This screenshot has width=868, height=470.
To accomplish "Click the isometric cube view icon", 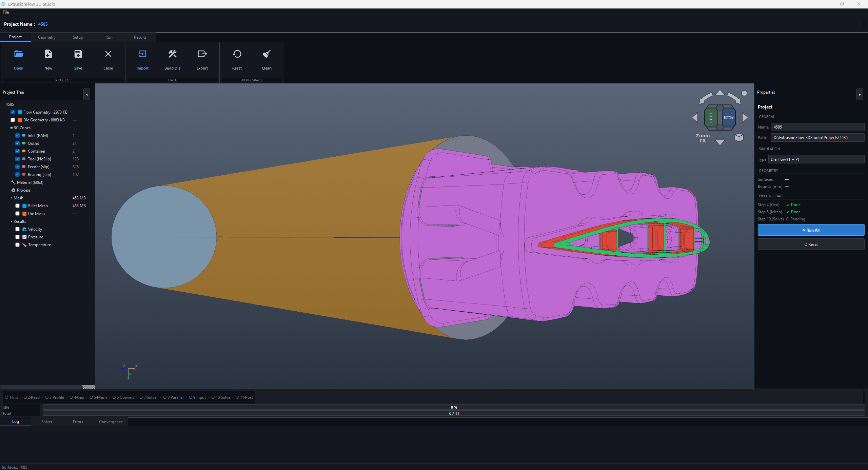I will click(x=739, y=137).
